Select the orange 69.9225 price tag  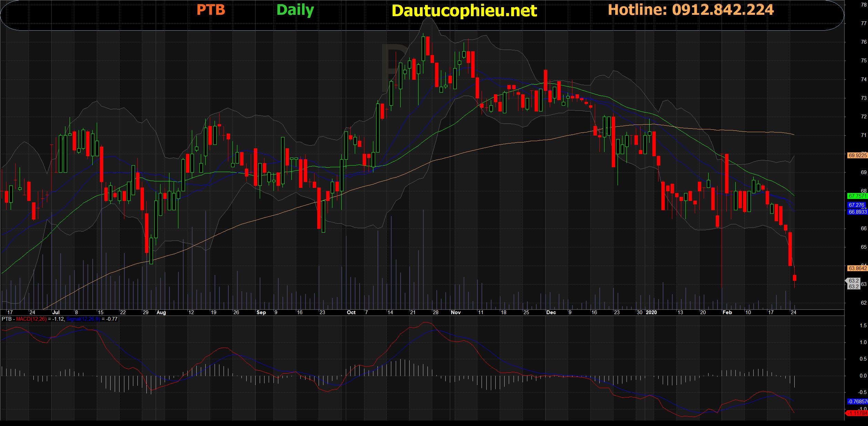(857, 156)
